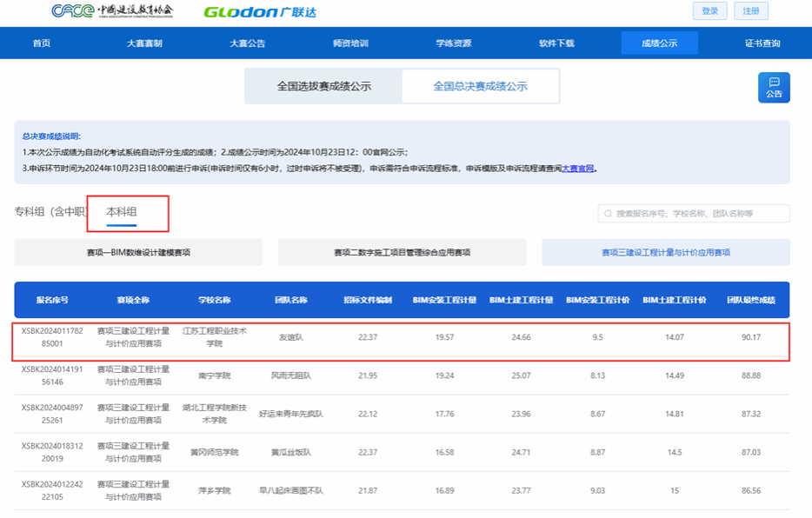Choose 赛项一BIM数维设计建模赛项 filter
The width and height of the screenshot is (812, 518).
pos(138,252)
